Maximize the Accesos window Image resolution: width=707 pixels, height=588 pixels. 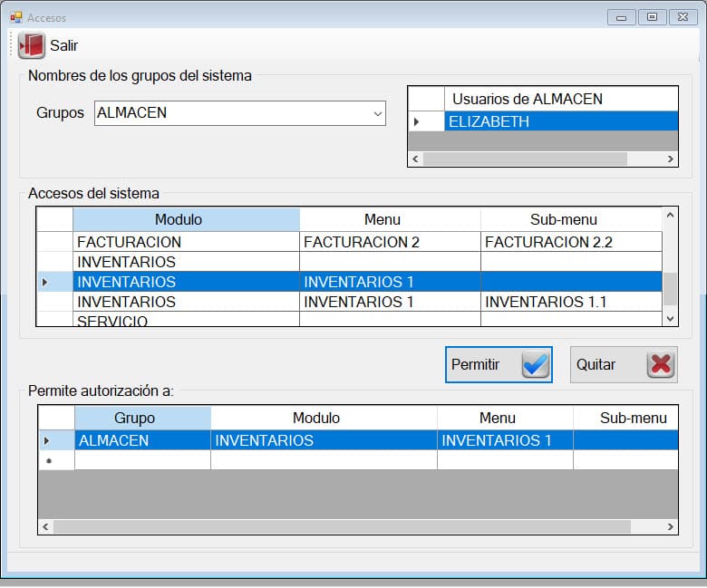[652, 17]
